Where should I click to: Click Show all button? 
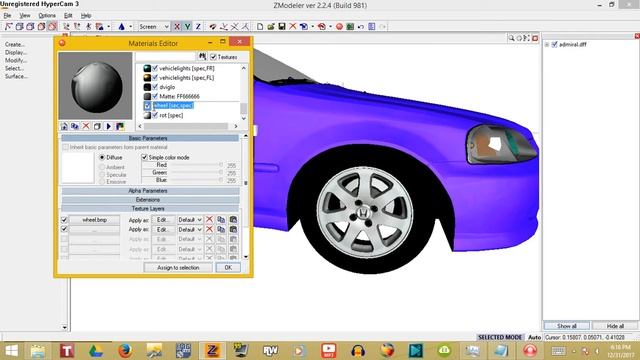pyautogui.click(x=567, y=326)
